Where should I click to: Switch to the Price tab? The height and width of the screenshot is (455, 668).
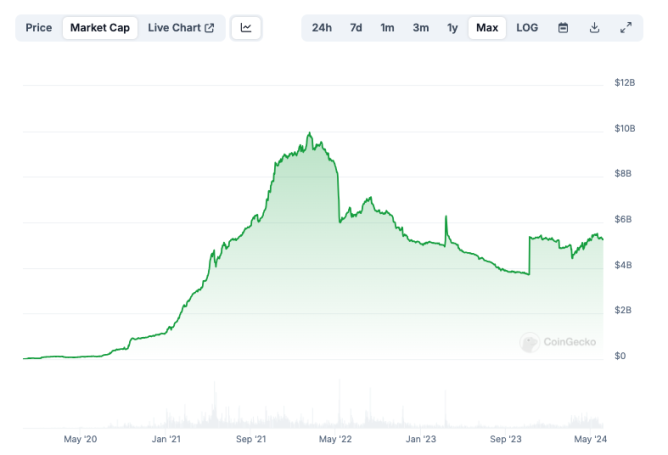pyautogui.click(x=39, y=28)
